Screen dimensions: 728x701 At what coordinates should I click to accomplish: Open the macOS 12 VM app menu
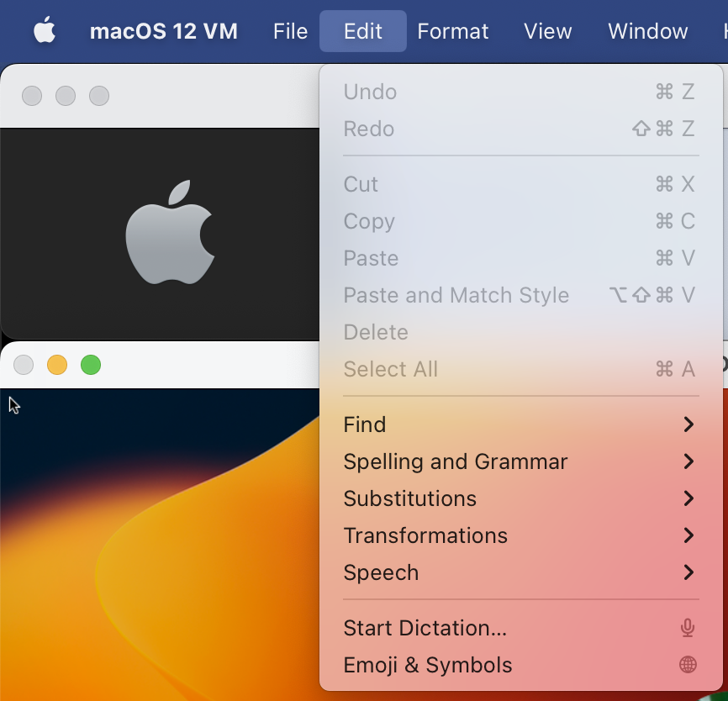163,31
